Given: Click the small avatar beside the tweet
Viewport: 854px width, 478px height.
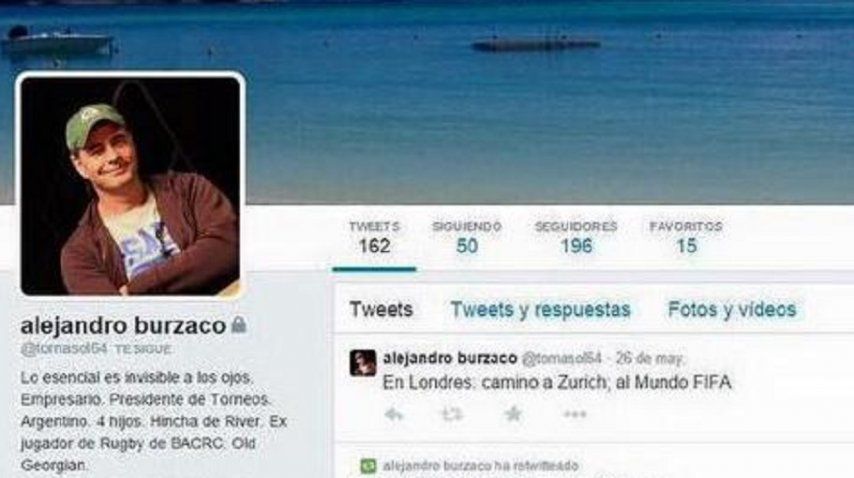Looking at the screenshot, I should 363,363.
